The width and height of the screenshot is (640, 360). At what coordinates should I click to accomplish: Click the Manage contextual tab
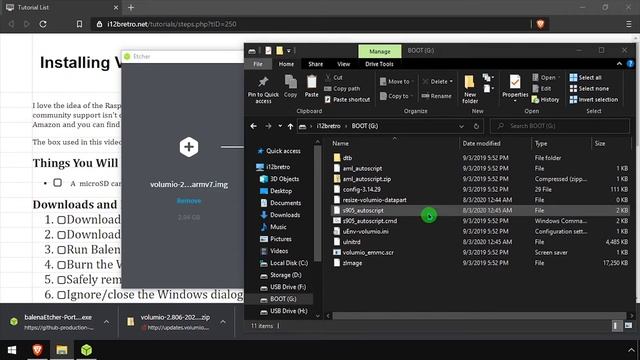pyautogui.click(x=380, y=51)
